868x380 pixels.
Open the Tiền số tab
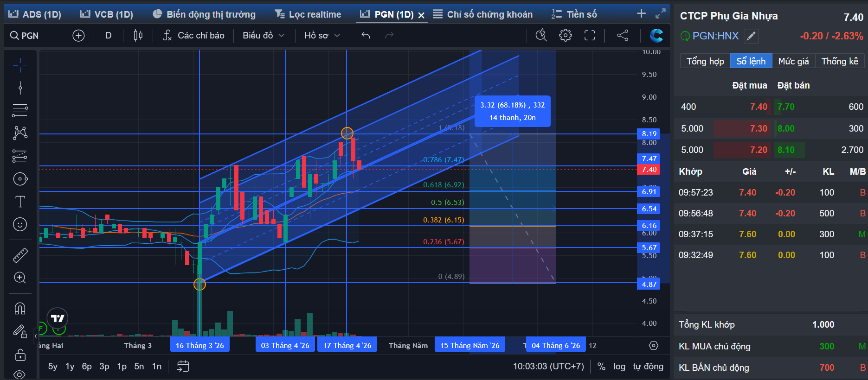pos(574,14)
